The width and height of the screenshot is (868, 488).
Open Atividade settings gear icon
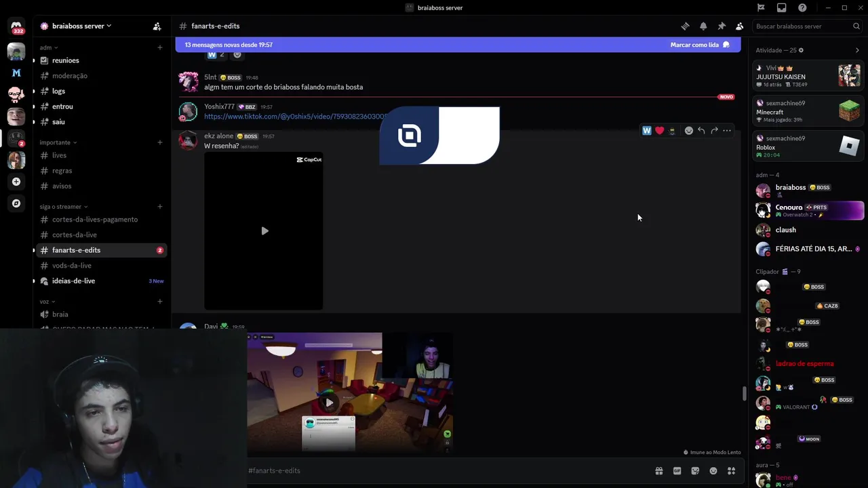click(801, 50)
